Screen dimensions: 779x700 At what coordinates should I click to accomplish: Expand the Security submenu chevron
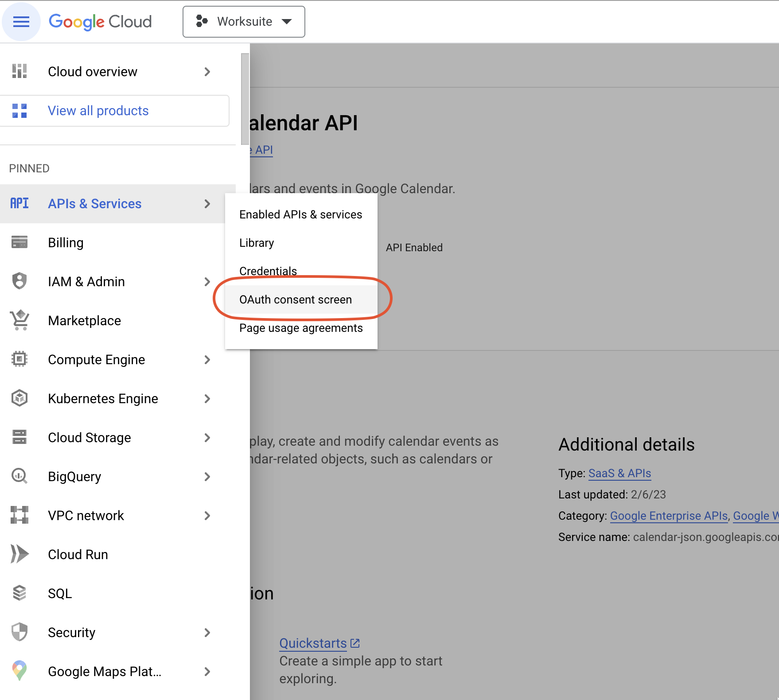[207, 633]
